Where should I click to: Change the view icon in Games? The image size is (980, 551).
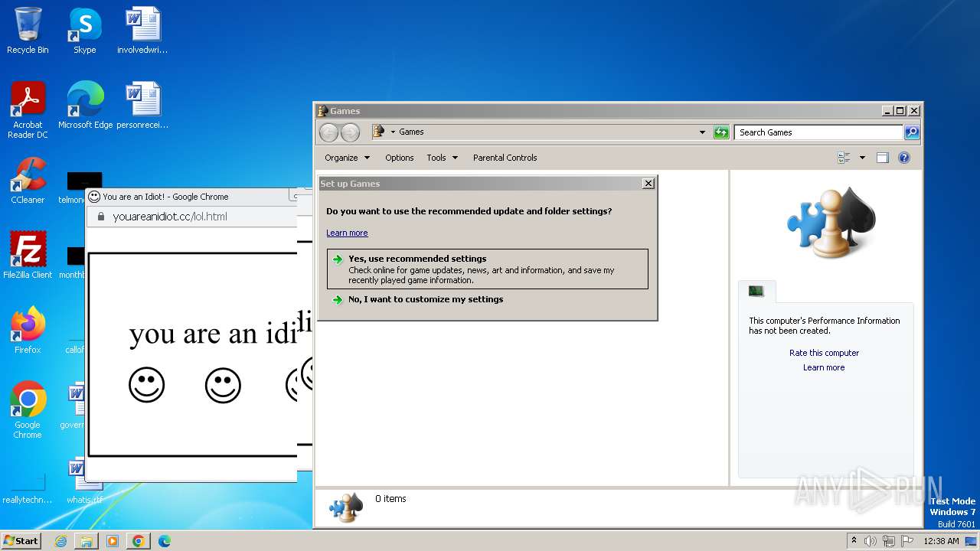click(x=844, y=158)
